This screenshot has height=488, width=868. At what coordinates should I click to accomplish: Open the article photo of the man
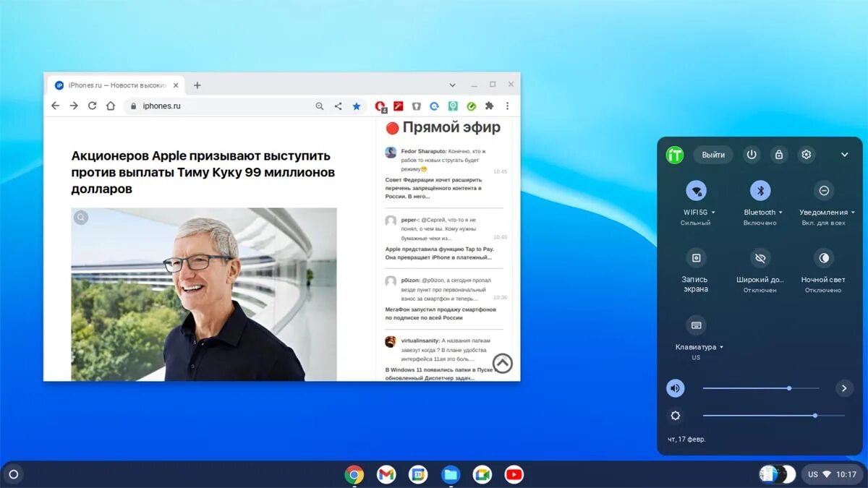coord(204,294)
